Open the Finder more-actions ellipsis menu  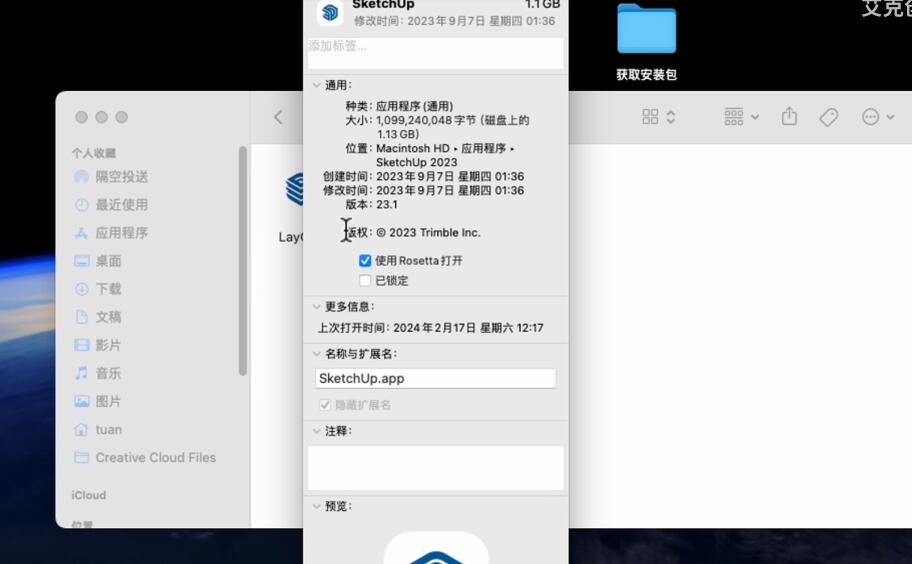(878, 117)
